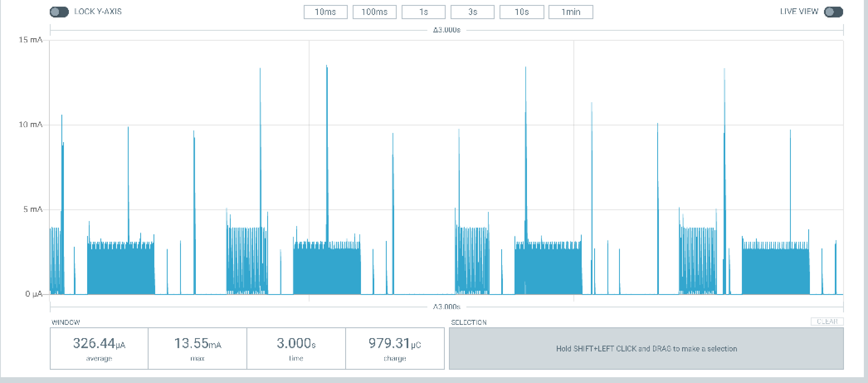868x383 pixels.
Task: Click the 979.31 µC charge value
Action: tap(394, 343)
